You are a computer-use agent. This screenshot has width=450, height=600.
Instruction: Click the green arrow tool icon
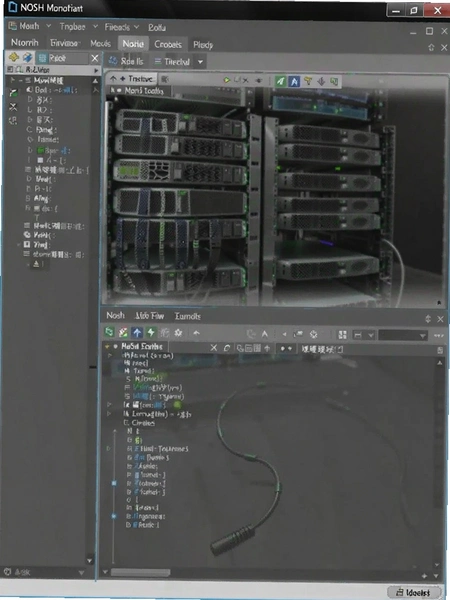tap(280, 81)
